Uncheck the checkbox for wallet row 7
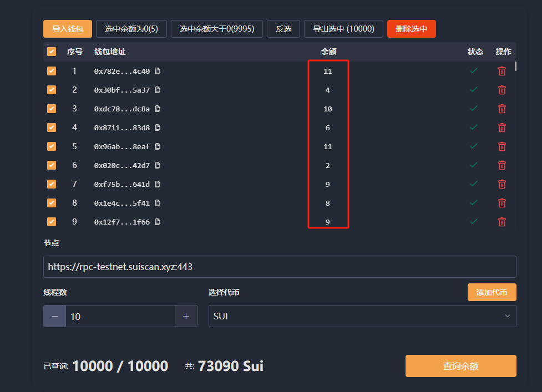 pyautogui.click(x=52, y=184)
